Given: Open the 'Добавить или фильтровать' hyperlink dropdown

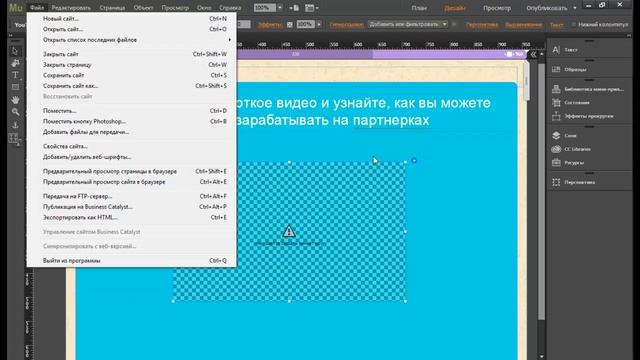Looking at the screenshot, I should click(408, 24).
